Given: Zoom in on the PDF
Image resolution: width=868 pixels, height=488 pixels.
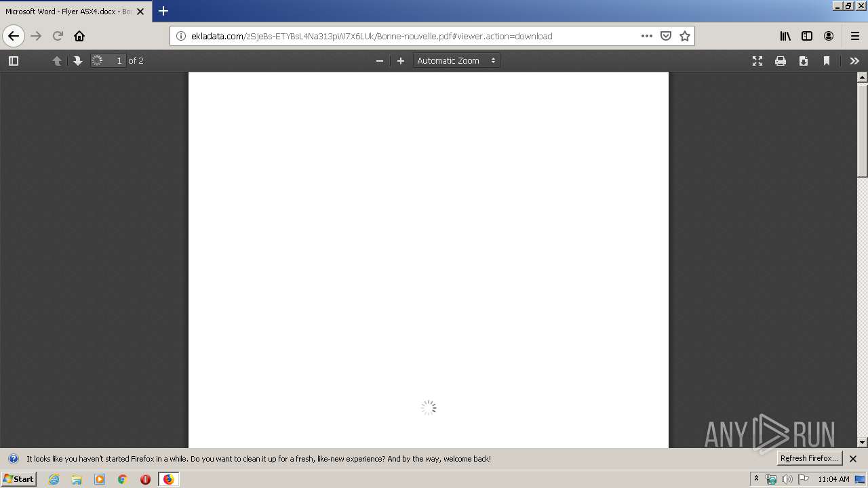Looking at the screenshot, I should pyautogui.click(x=401, y=61).
